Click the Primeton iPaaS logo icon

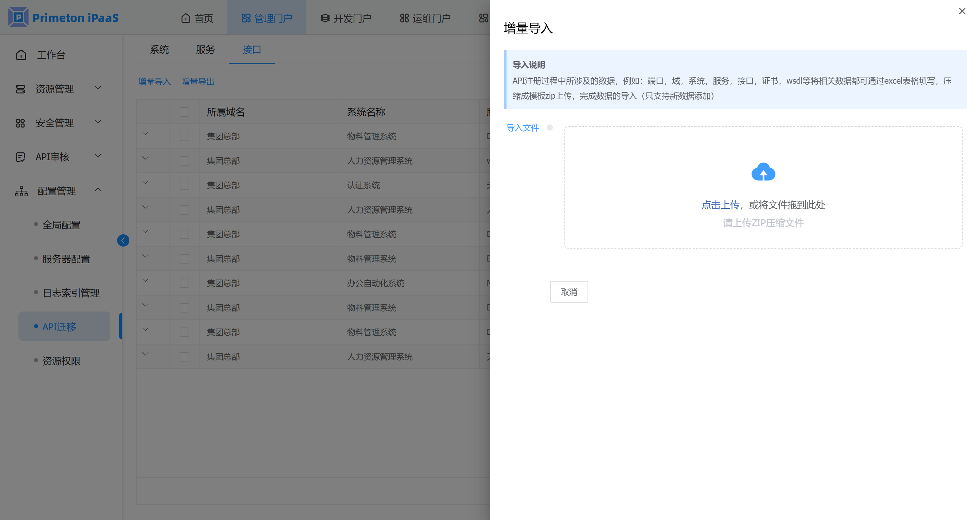(18, 17)
